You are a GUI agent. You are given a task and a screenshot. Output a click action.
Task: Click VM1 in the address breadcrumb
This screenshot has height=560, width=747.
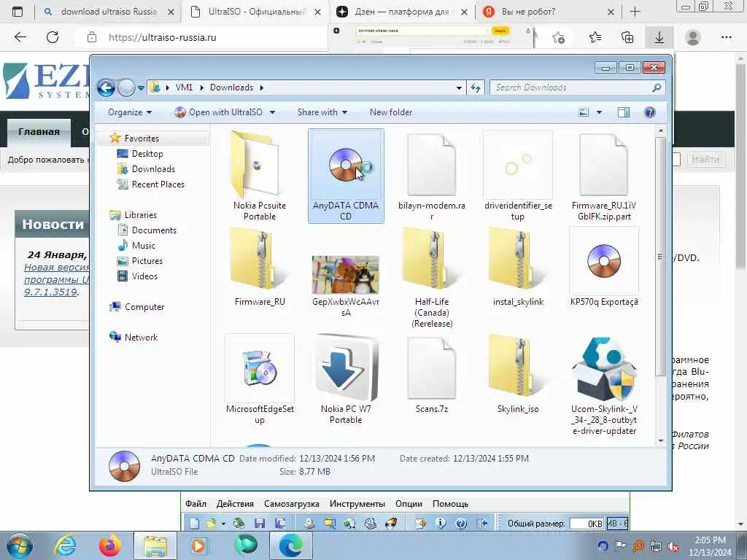tap(184, 87)
